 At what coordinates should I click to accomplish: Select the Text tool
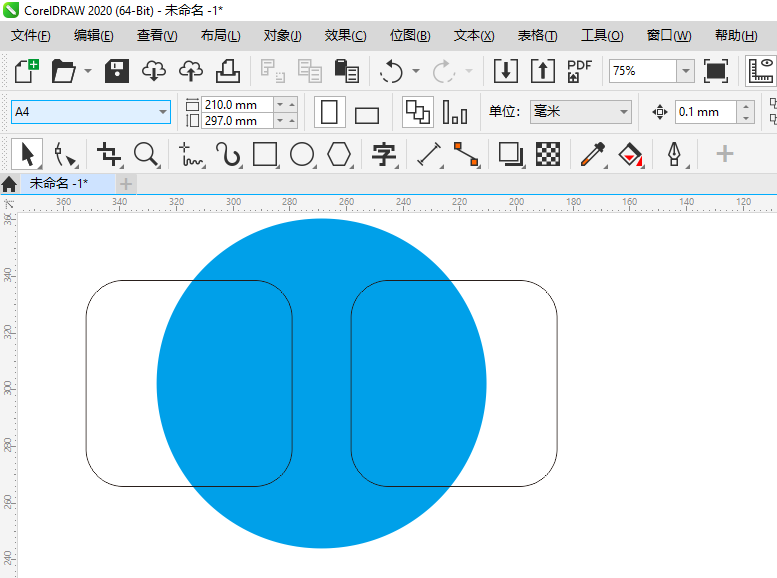coord(384,154)
